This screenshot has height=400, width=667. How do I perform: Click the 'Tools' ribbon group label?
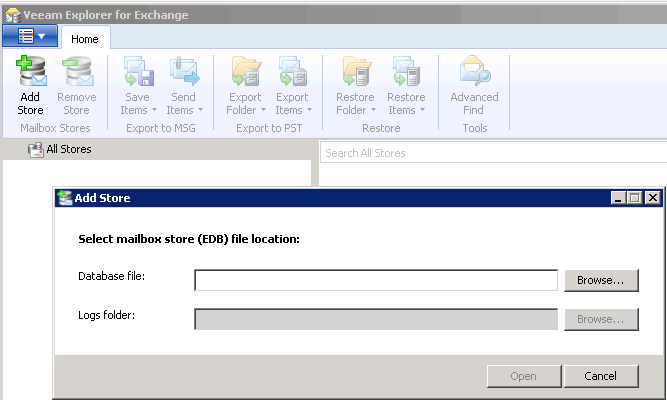[x=475, y=128]
